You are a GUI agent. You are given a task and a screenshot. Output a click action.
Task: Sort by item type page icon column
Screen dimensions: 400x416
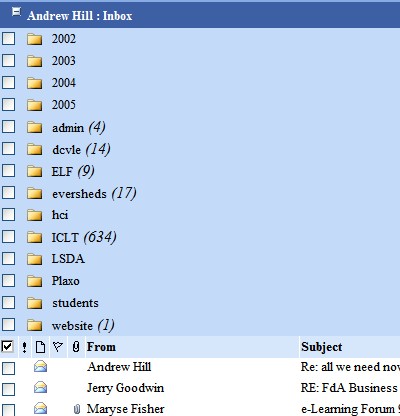40,347
